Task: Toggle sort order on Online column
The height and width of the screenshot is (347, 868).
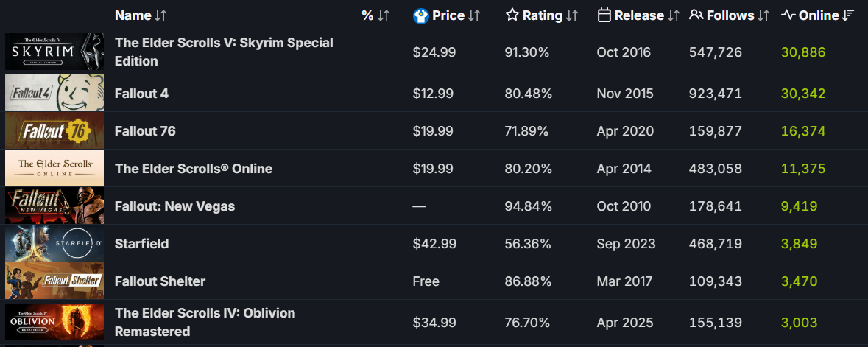Action: tap(848, 15)
